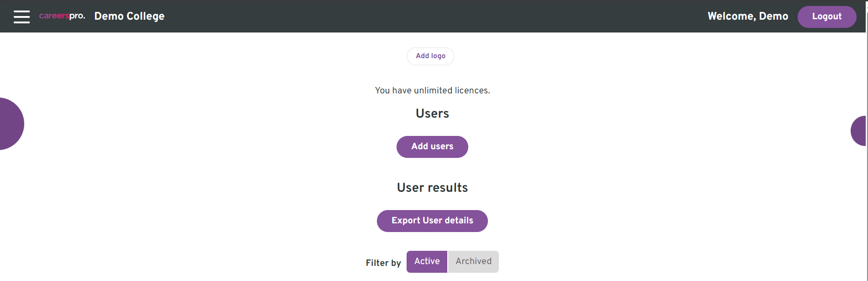Viewport: 868px width, 281px height.
Task: Click the careerspro logo
Action: pyautogui.click(x=62, y=16)
